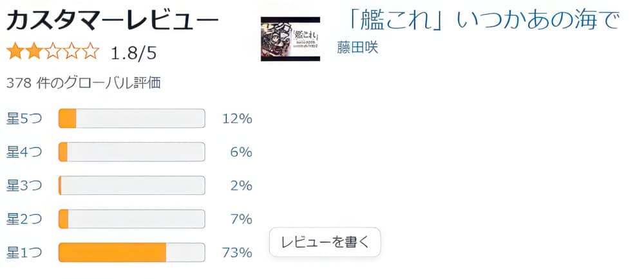The height and width of the screenshot is (279, 644).
Task: Click the 378 件のグローバル評価 text
Action: [x=83, y=83]
